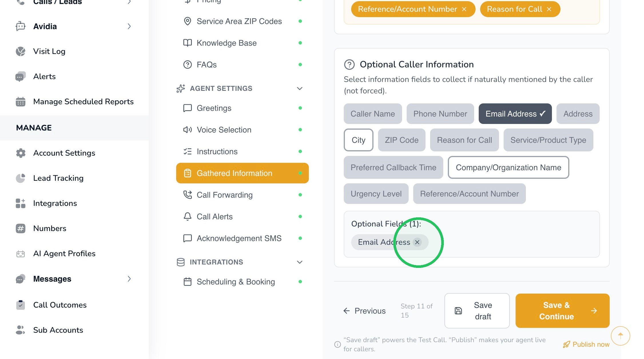Click the scroll-to-top arrow button
Screen dimensions: 644x359
620,336
